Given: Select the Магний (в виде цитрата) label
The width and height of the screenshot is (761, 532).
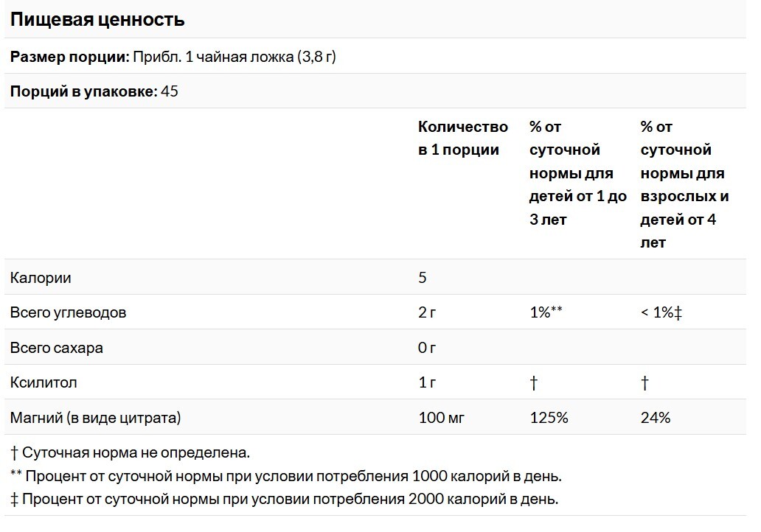Looking at the screenshot, I should coord(96,418).
